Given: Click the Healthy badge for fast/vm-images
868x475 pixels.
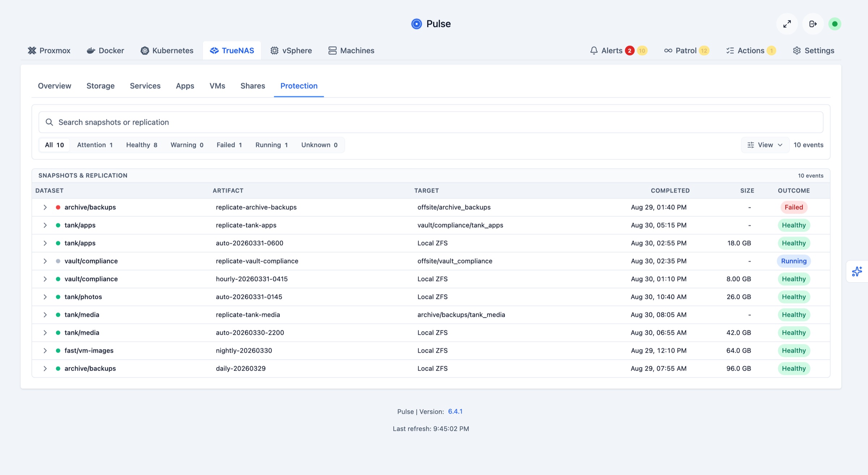Looking at the screenshot, I should point(794,350).
